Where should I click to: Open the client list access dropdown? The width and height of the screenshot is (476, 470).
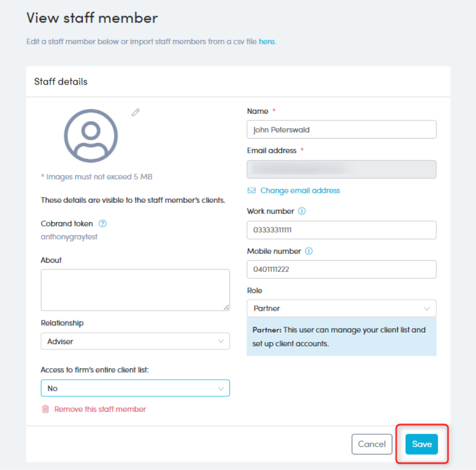[135, 388]
